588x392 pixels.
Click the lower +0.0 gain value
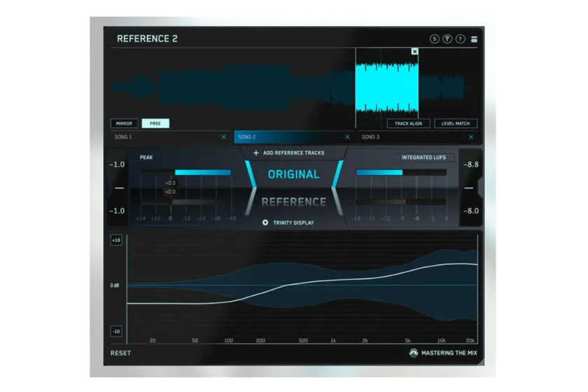pyautogui.click(x=170, y=192)
